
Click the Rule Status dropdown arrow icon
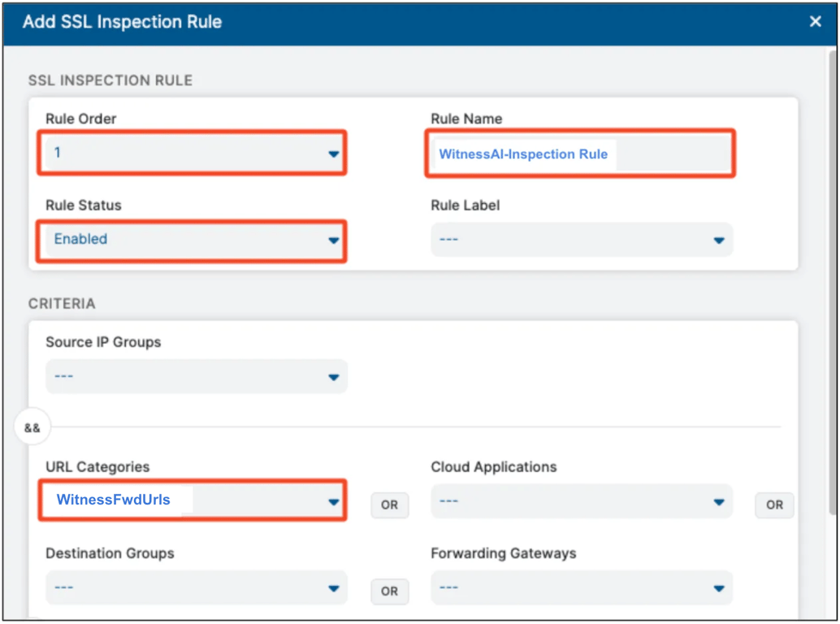pyautogui.click(x=333, y=240)
